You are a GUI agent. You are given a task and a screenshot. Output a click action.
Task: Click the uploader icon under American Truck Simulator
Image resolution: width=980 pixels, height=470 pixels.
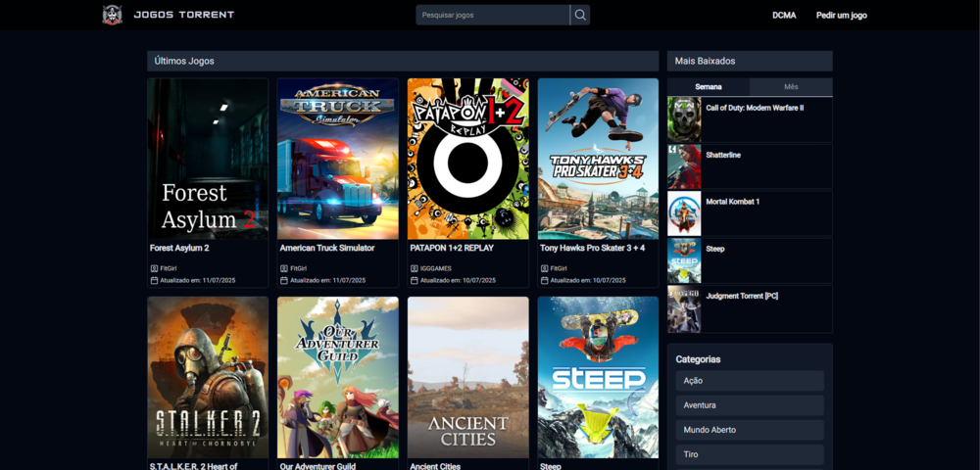pos(284,268)
